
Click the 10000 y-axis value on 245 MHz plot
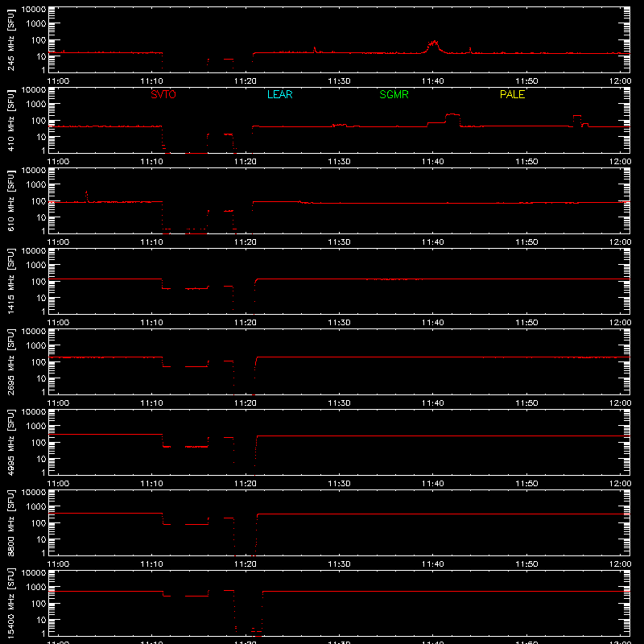[x=34, y=10]
